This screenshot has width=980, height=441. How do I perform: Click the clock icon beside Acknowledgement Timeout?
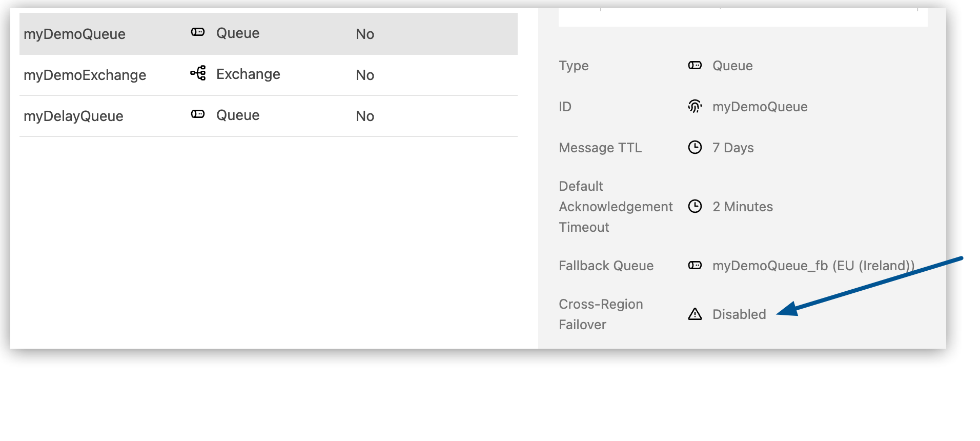click(x=695, y=207)
